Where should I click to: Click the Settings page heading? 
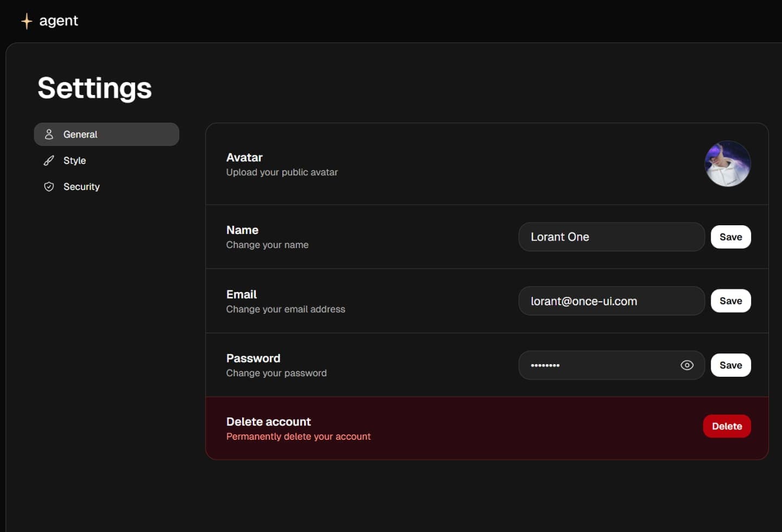tap(94, 88)
